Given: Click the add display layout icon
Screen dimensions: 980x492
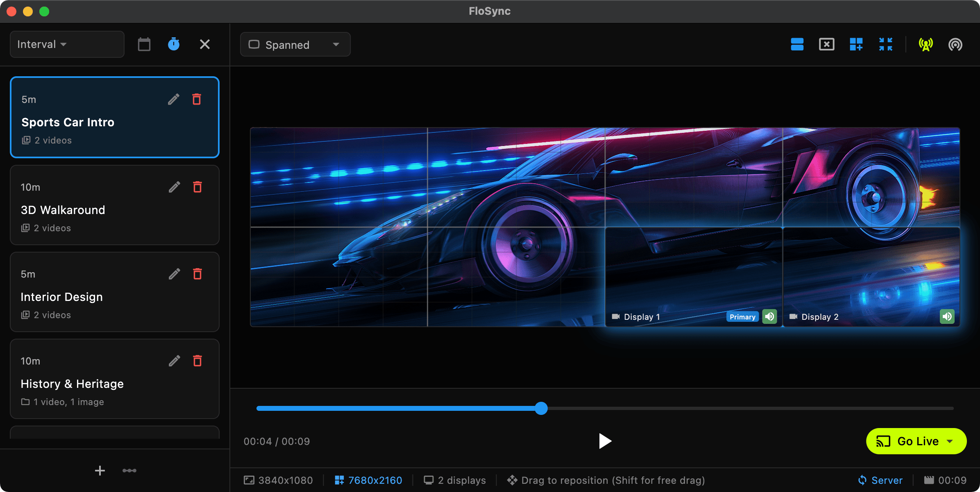Looking at the screenshot, I should [x=856, y=44].
